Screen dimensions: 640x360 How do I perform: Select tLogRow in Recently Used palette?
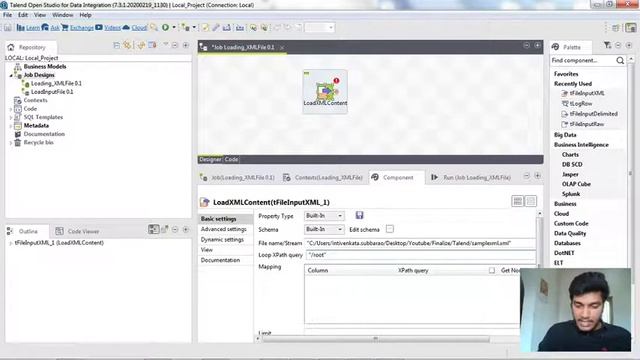581,104
